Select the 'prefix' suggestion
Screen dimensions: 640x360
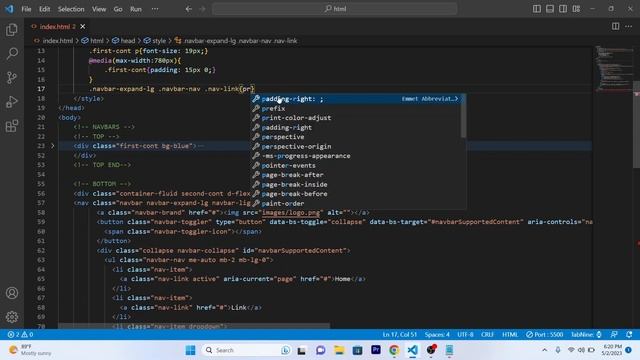(356, 109)
